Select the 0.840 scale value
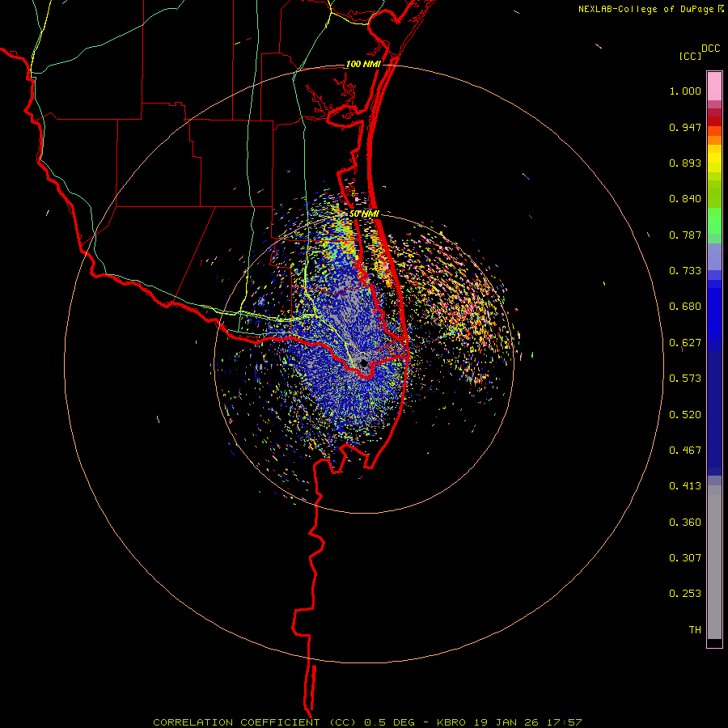Screen dimensions: 728x728 click(685, 199)
